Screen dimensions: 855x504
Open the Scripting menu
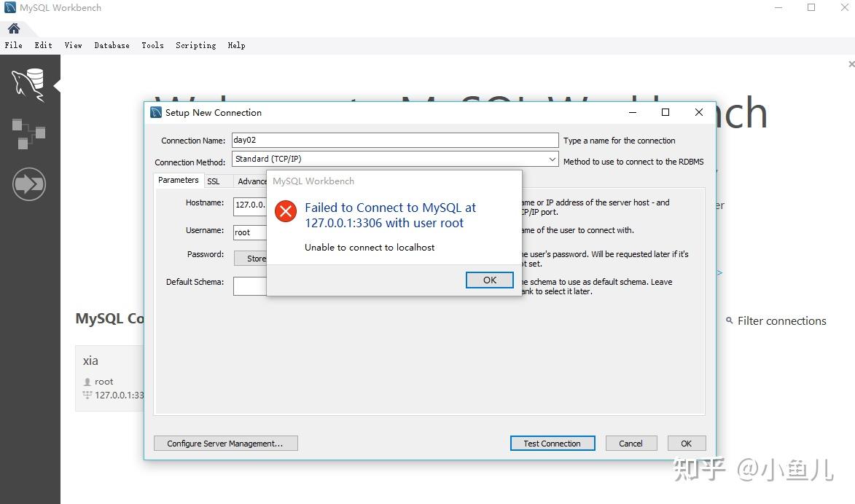coord(195,45)
